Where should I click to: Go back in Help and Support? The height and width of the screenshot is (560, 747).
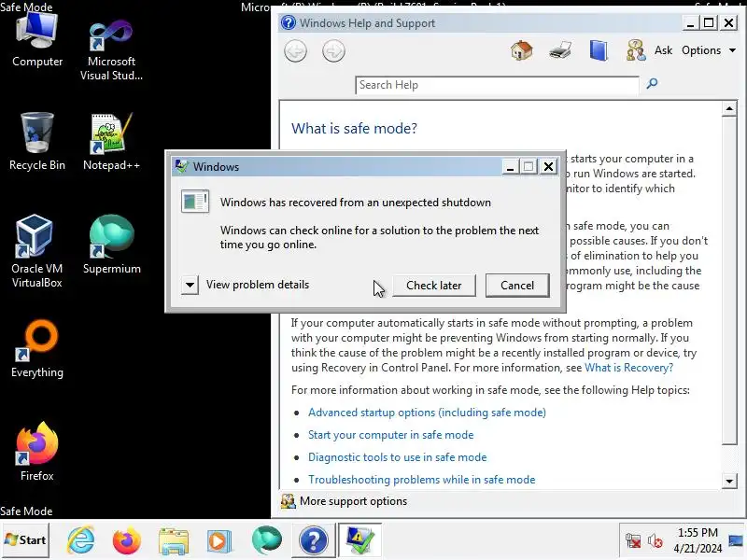295,51
